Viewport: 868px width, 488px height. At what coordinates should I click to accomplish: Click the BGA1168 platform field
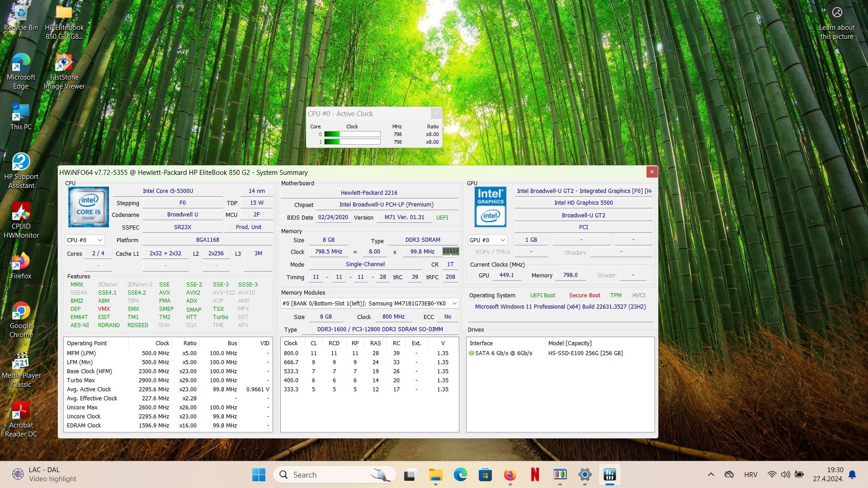[208, 240]
